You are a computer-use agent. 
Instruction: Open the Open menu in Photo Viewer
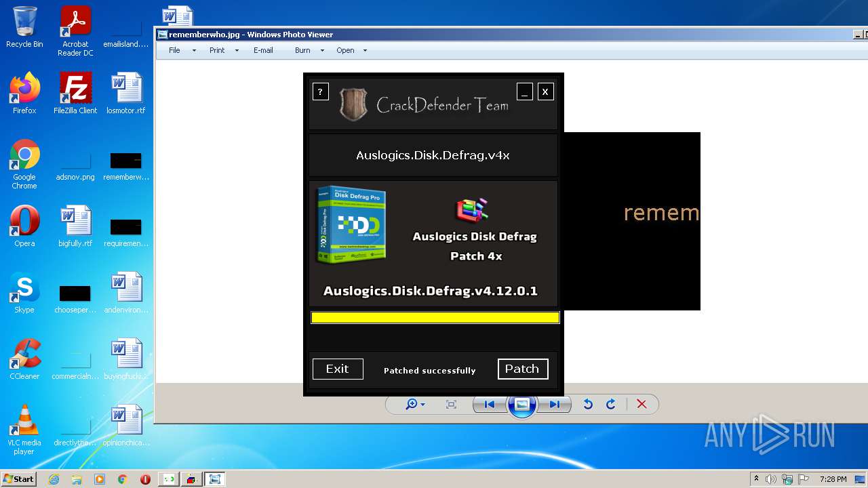click(x=345, y=50)
